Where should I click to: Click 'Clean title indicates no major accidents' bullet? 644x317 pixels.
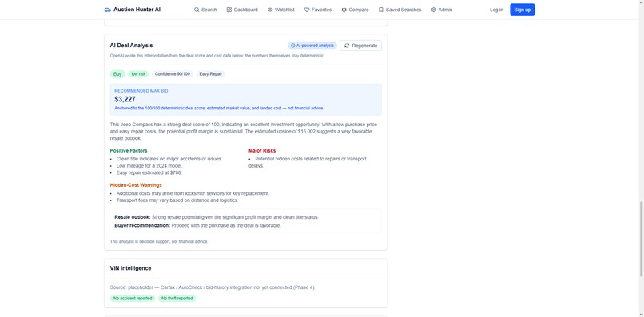(169, 159)
